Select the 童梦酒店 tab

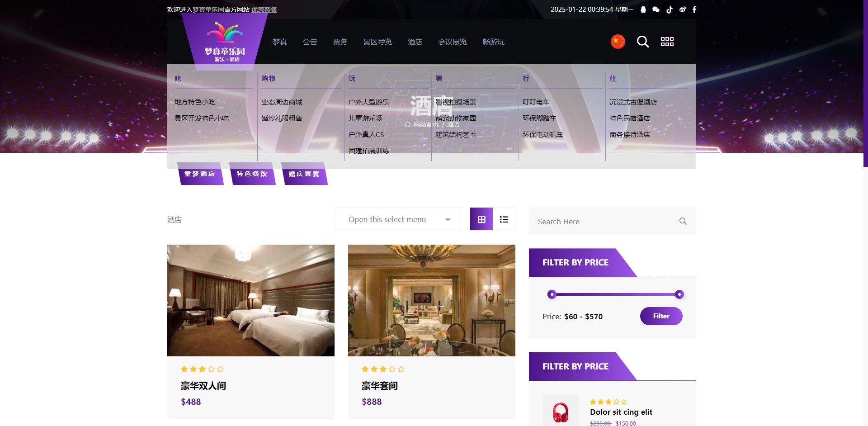click(x=200, y=174)
